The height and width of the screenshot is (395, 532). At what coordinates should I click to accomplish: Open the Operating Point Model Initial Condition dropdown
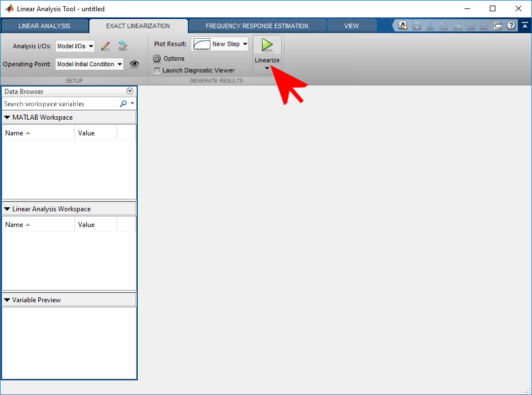pyautogui.click(x=89, y=64)
